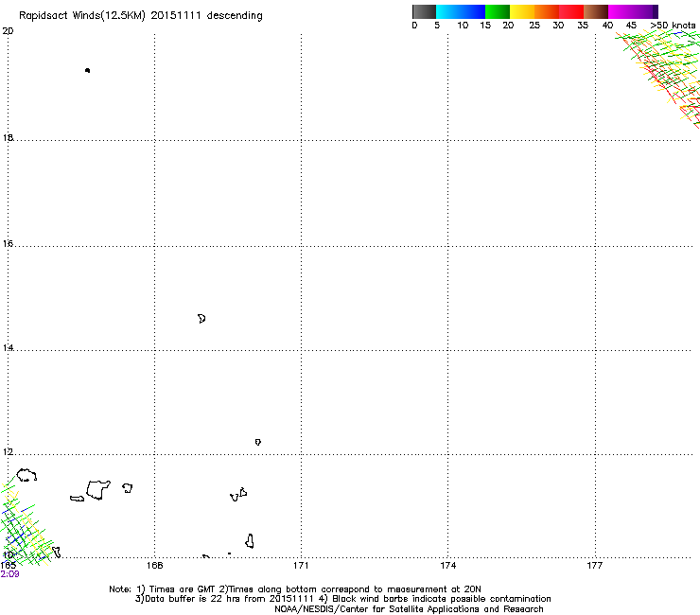700x615 pixels.
Task: Click the green wind barb cluster in the lower-left corner
Action: tap(25, 522)
